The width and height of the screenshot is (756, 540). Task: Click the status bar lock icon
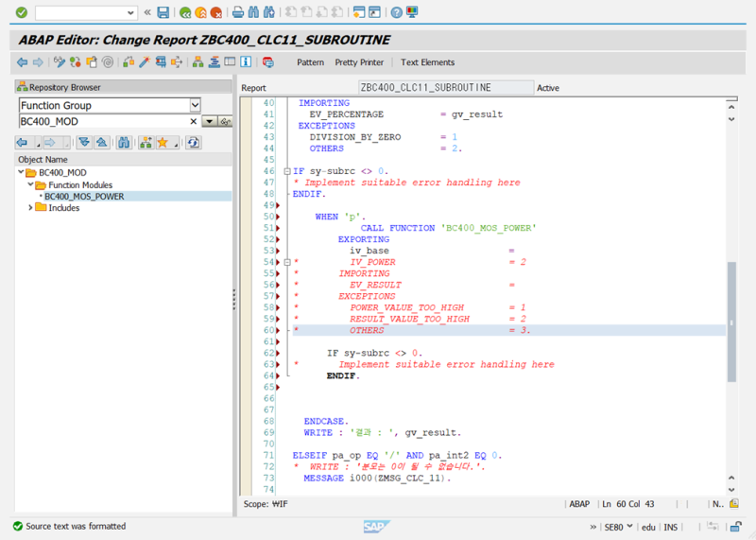point(736,527)
